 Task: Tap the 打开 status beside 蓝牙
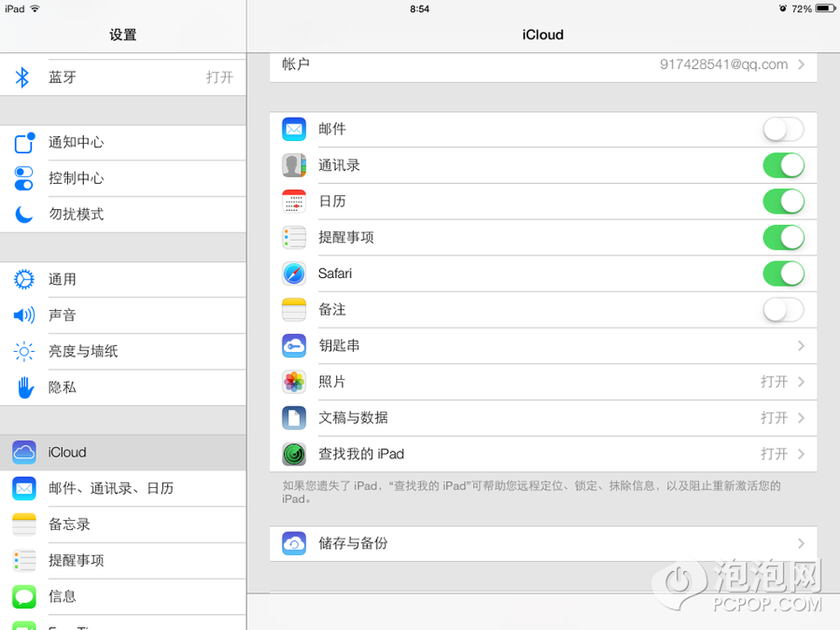[219, 77]
